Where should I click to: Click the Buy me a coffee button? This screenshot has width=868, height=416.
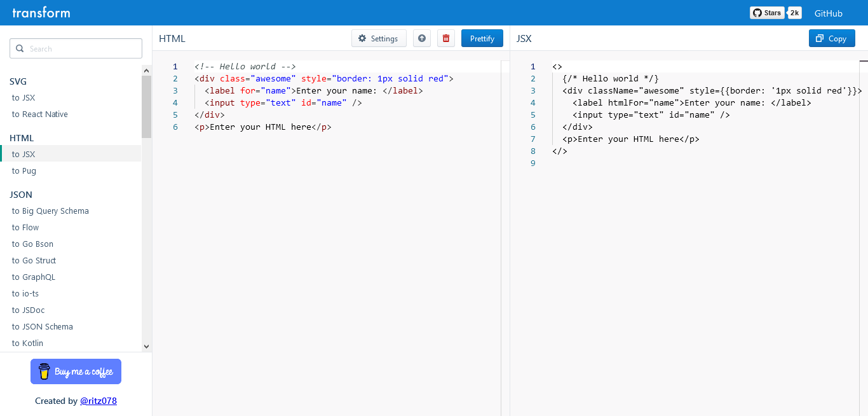pyautogui.click(x=76, y=371)
